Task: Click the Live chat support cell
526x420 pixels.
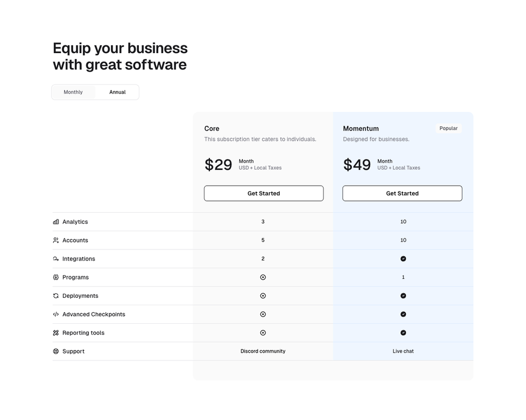Action: tap(403, 351)
